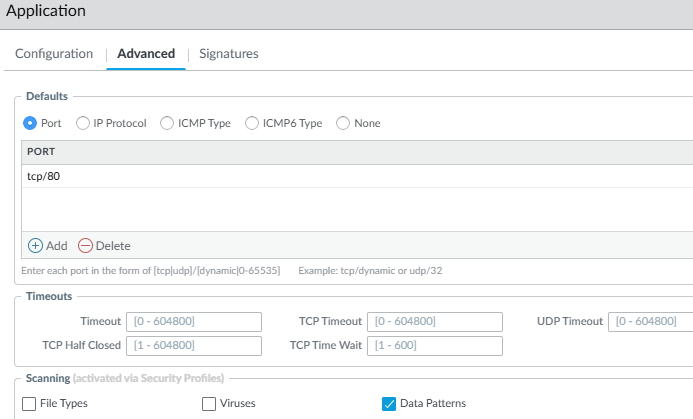Select the tcp/80 port row
The image size is (693, 419).
pos(300,176)
